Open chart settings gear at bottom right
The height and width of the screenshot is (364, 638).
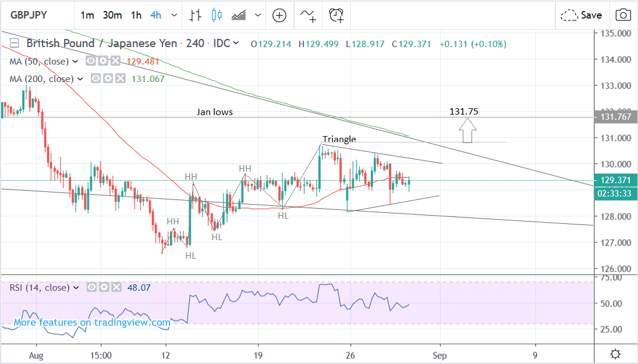615,354
